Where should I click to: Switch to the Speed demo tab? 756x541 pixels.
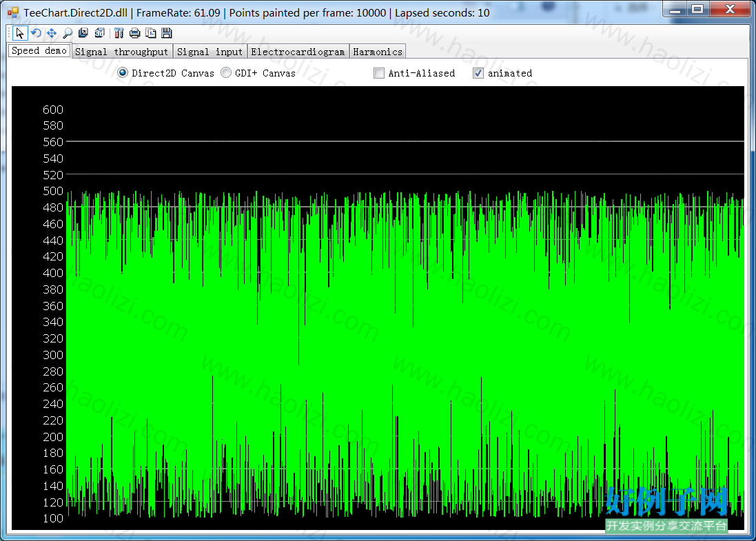(39, 50)
